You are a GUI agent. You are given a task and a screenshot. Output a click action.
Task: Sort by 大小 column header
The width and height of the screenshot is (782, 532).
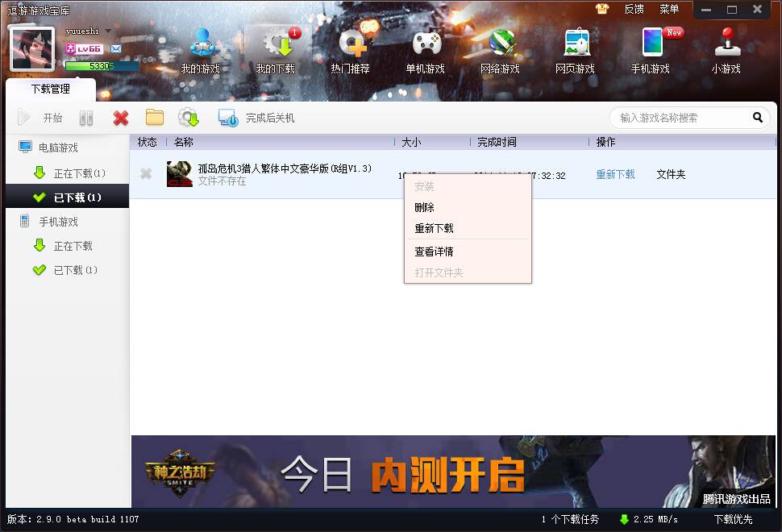pos(411,143)
